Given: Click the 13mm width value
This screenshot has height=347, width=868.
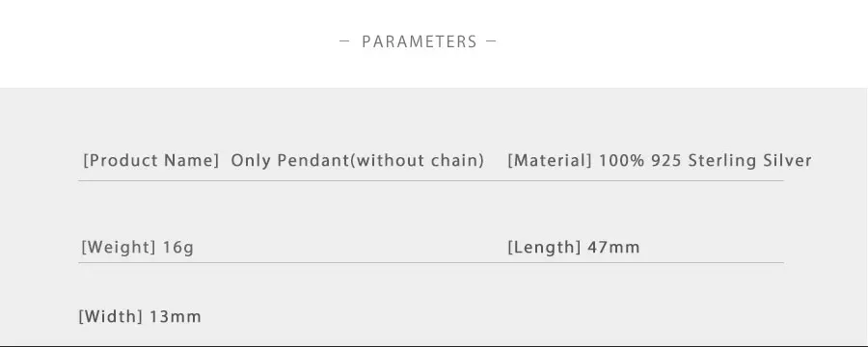Looking at the screenshot, I should (x=175, y=316).
